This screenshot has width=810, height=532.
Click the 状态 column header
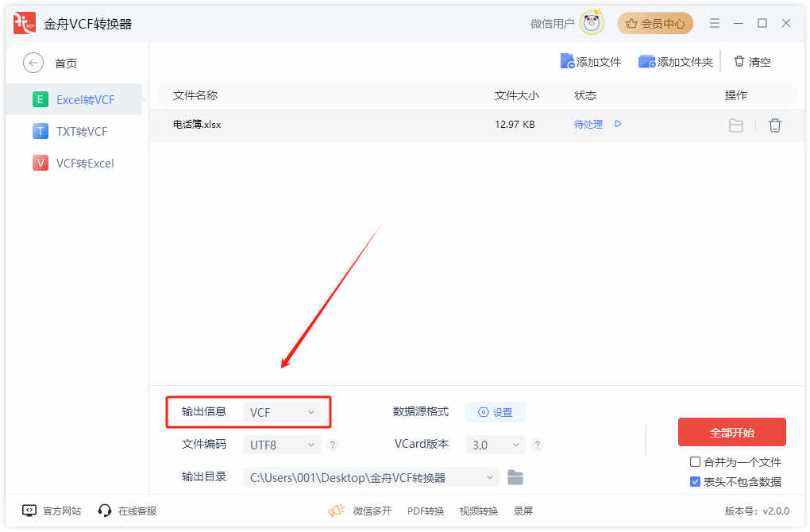[x=585, y=95]
